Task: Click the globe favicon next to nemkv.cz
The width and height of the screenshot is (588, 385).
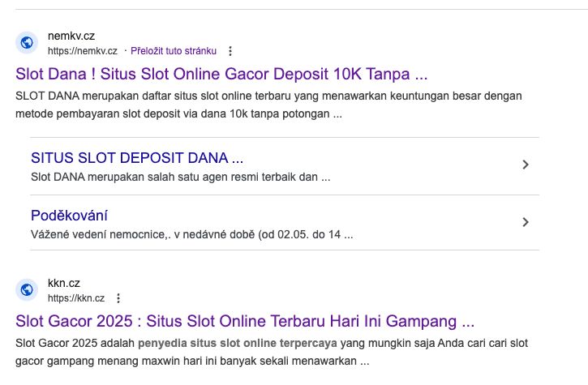Action: click(x=27, y=43)
